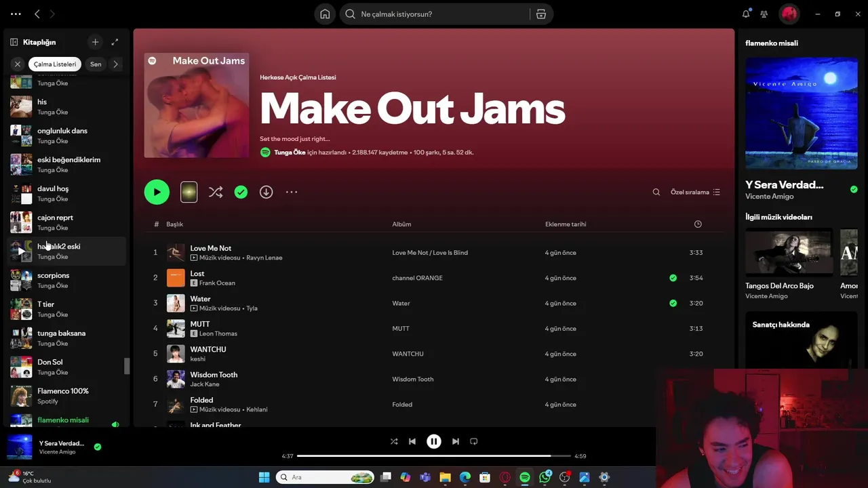Screen dimensions: 868x488
Task: Open the album 'Wisdom Tooth'
Action: click(x=412, y=379)
